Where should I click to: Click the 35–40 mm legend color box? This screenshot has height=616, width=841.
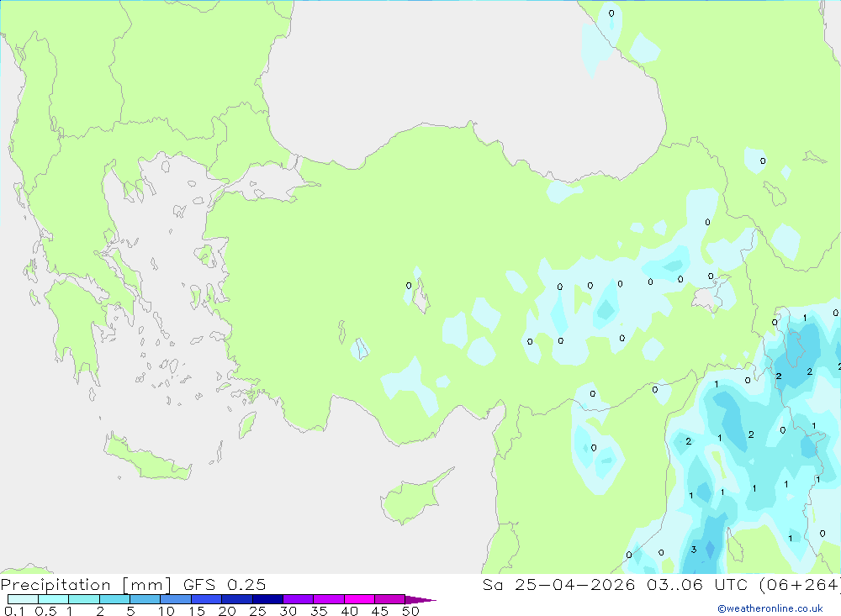pos(329,599)
